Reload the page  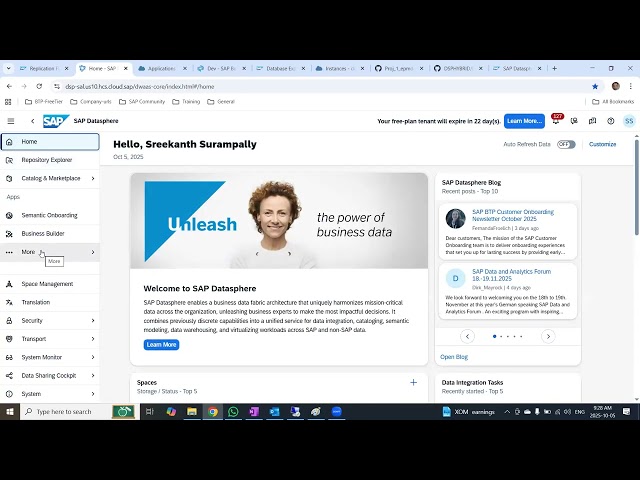click(39, 87)
